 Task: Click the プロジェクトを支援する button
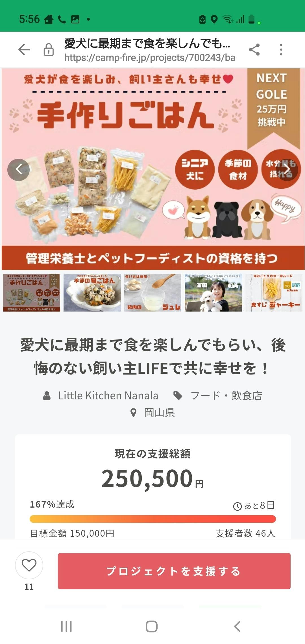174,571
